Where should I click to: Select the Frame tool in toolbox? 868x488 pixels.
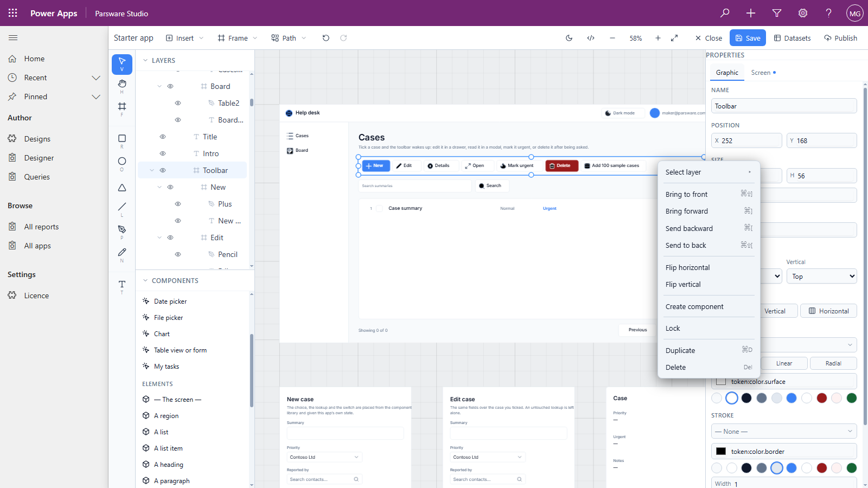[122, 108]
